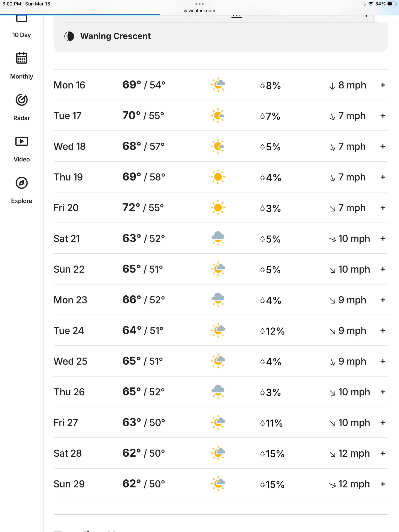Click the Thu 26 day label
Screen dimensions: 399x532
coord(69,392)
